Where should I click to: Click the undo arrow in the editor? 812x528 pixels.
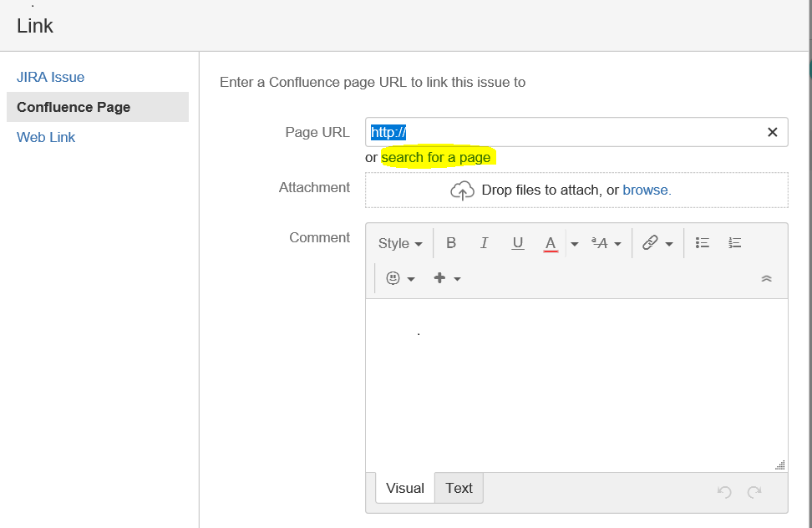click(x=724, y=492)
